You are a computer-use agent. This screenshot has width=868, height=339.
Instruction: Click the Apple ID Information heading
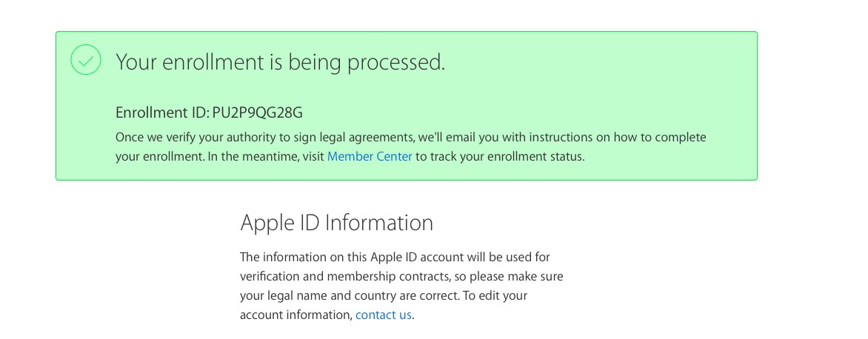(336, 223)
